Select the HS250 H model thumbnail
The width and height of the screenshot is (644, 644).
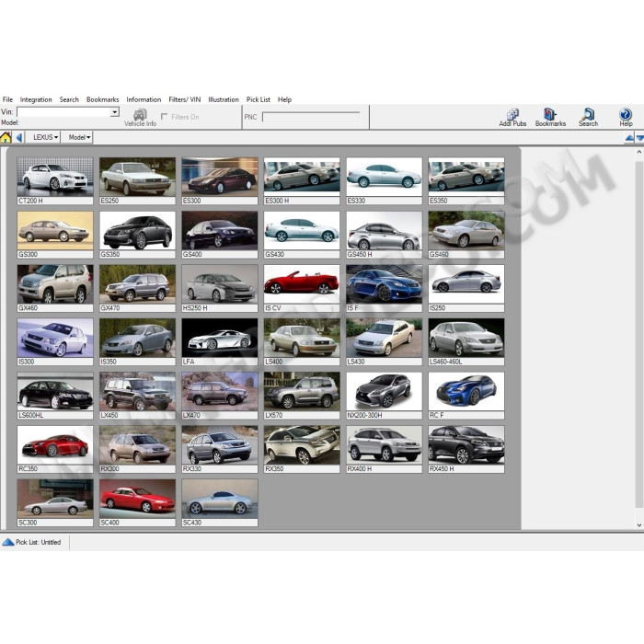220,288
